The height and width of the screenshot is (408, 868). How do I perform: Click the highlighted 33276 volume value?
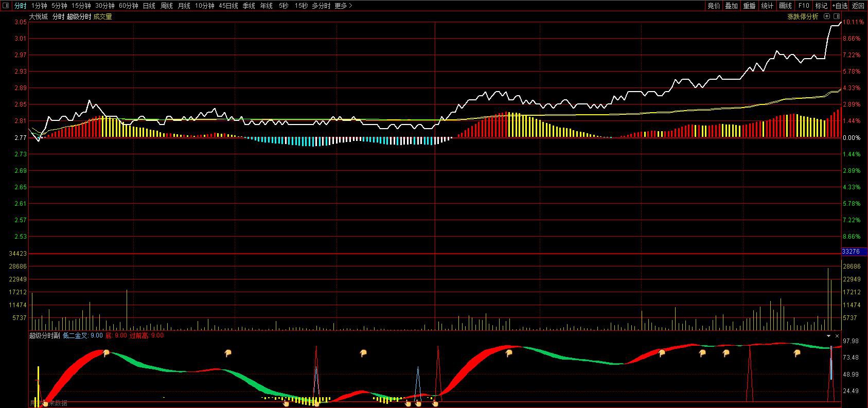851,252
